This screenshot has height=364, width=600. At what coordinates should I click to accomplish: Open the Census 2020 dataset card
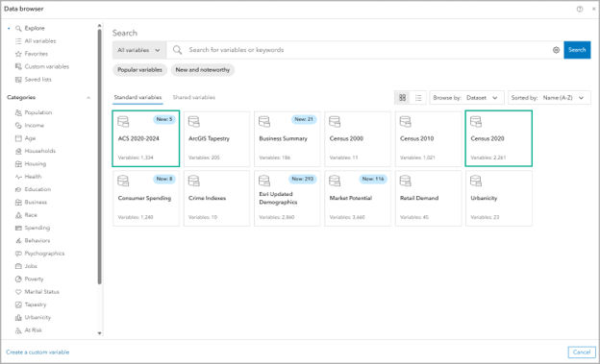click(499, 138)
